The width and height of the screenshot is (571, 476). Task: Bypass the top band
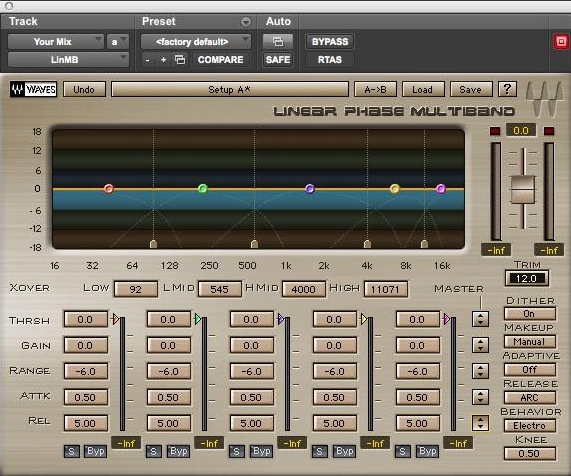coord(428,452)
